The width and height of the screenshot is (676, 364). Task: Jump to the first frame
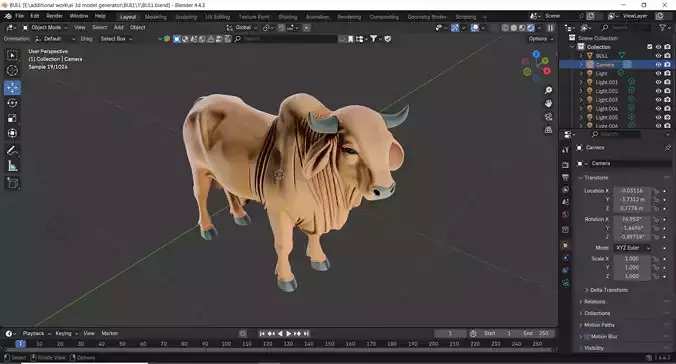(x=262, y=333)
